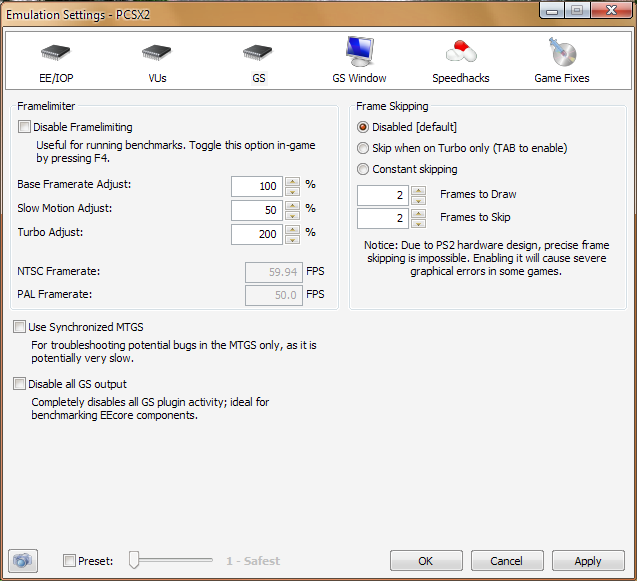The image size is (637, 581).
Task: Enable Disable Framelimiting checkbox
Action: coord(24,127)
